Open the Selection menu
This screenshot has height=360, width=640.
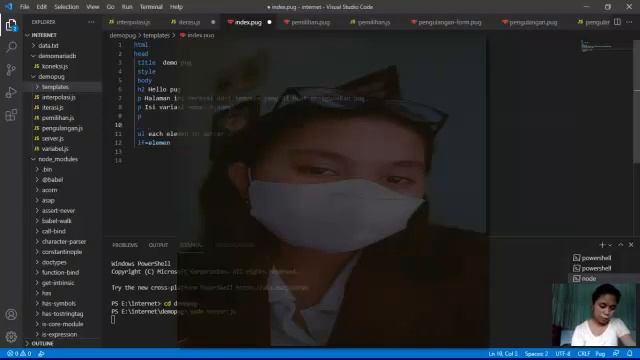(67, 7)
